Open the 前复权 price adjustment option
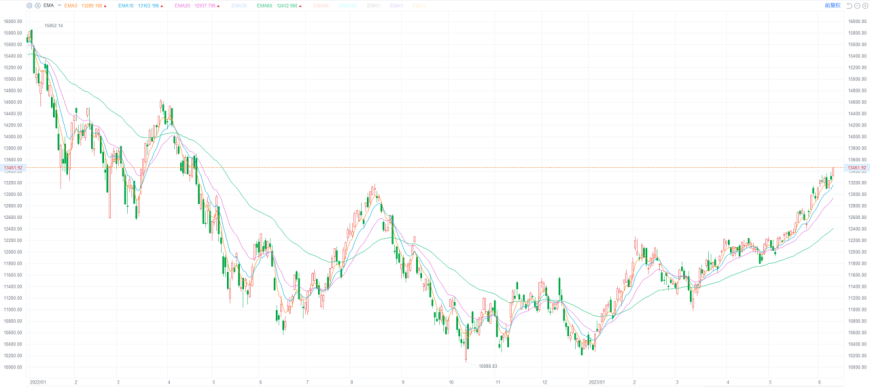The image size is (870, 387). click(x=833, y=6)
